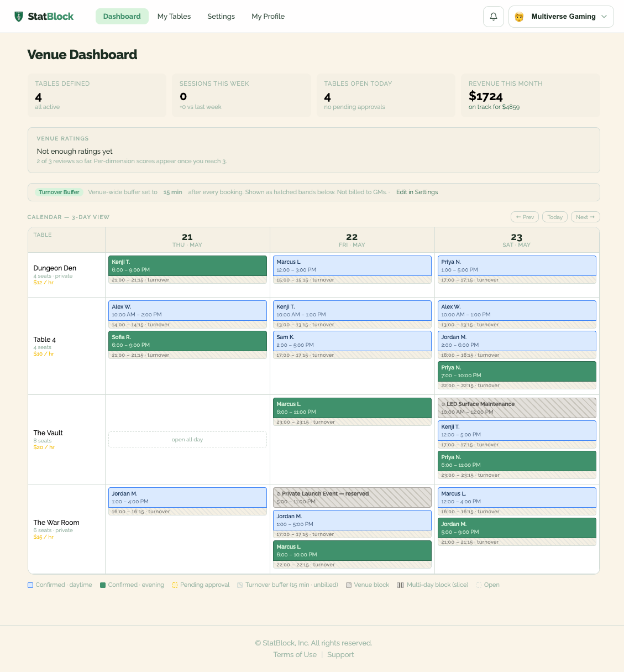Select the open all day slot
Screen dimensions: 624x672
coord(187,440)
